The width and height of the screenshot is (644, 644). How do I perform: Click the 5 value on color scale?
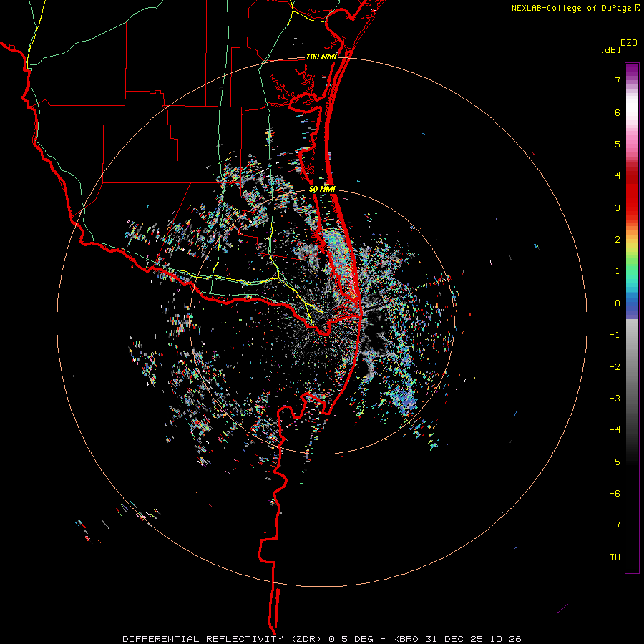coord(618,144)
